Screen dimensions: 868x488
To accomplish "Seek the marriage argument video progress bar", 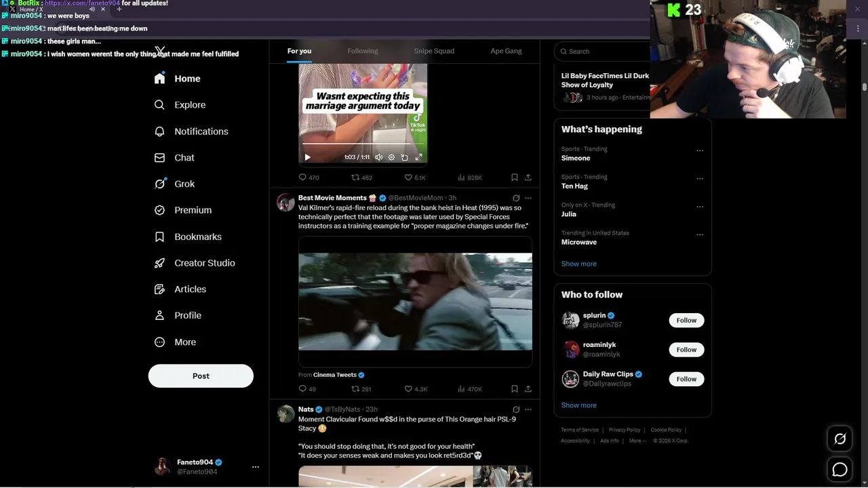I will click(x=363, y=144).
